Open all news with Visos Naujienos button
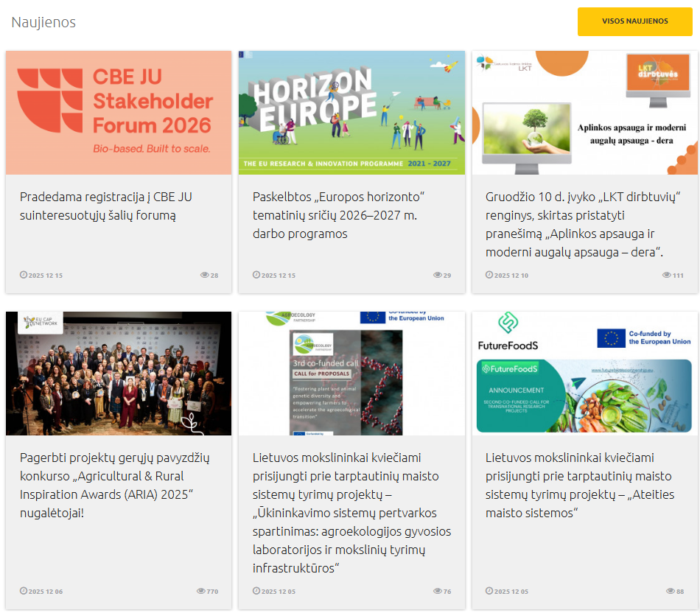The width and height of the screenshot is (700, 613). pyautogui.click(x=634, y=21)
